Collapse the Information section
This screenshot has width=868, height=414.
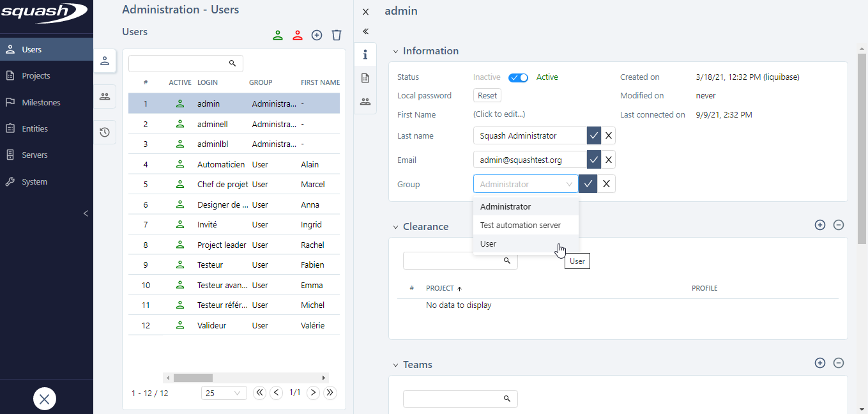click(x=395, y=52)
